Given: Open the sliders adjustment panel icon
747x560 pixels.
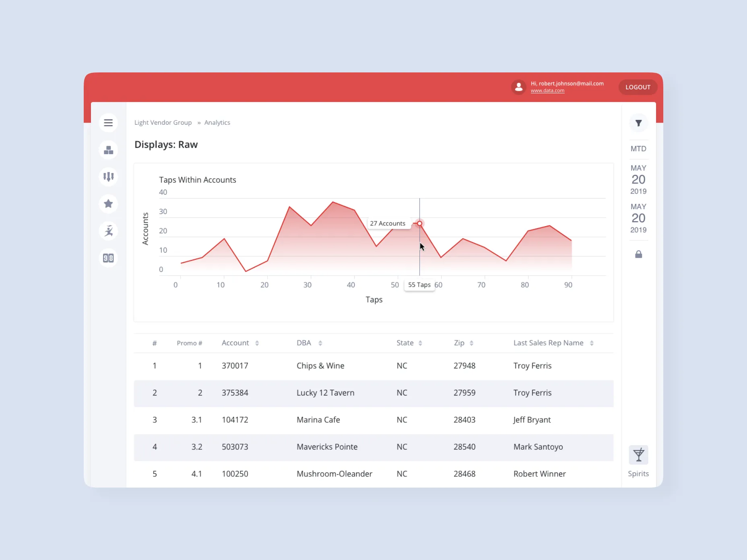Looking at the screenshot, I should coord(108,177).
